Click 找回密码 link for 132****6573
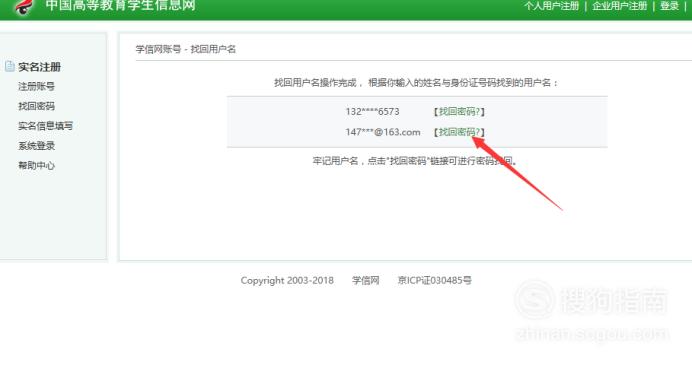The width and height of the screenshot is (692, 368). coord(459,112)
